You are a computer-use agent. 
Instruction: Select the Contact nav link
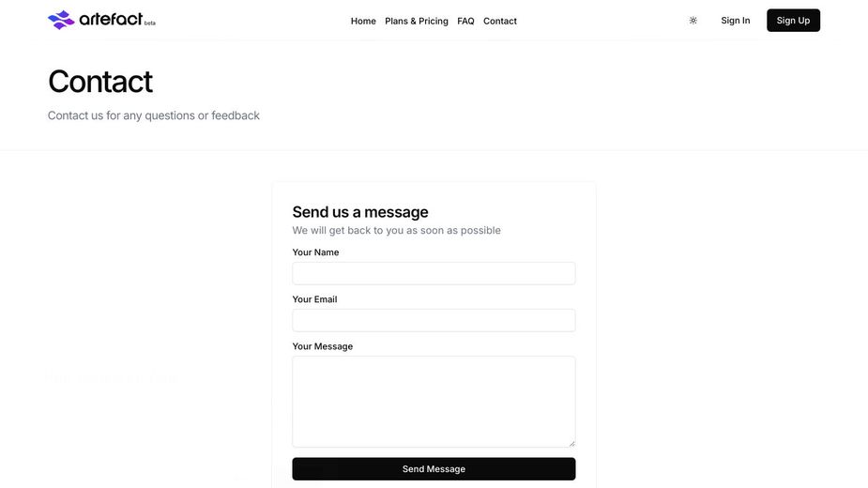click(500, 21)
